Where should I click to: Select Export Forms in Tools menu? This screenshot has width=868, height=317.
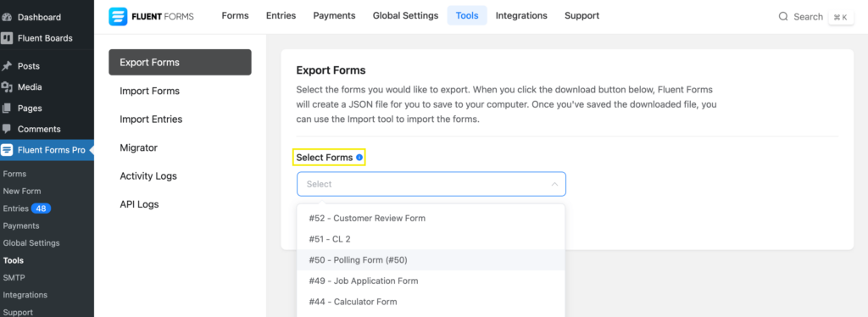[180, 62]
